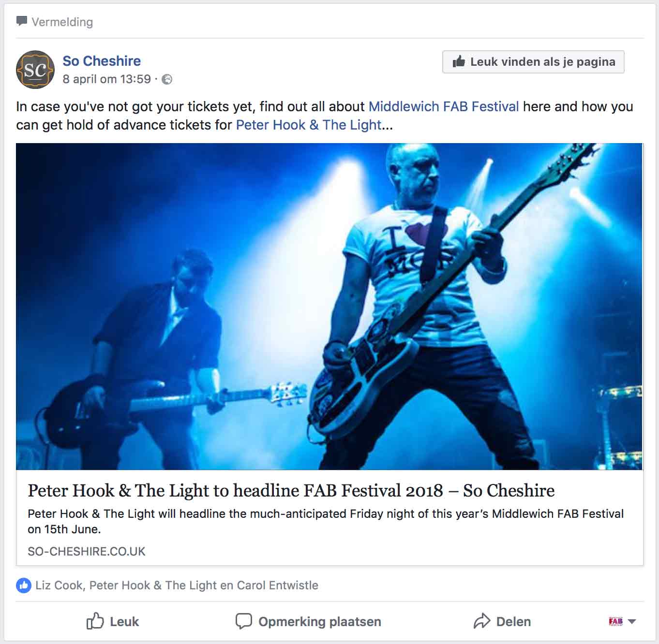
Task: Click the Opmerking plaatsen comment bubble icon
Action: coord(243,621)
